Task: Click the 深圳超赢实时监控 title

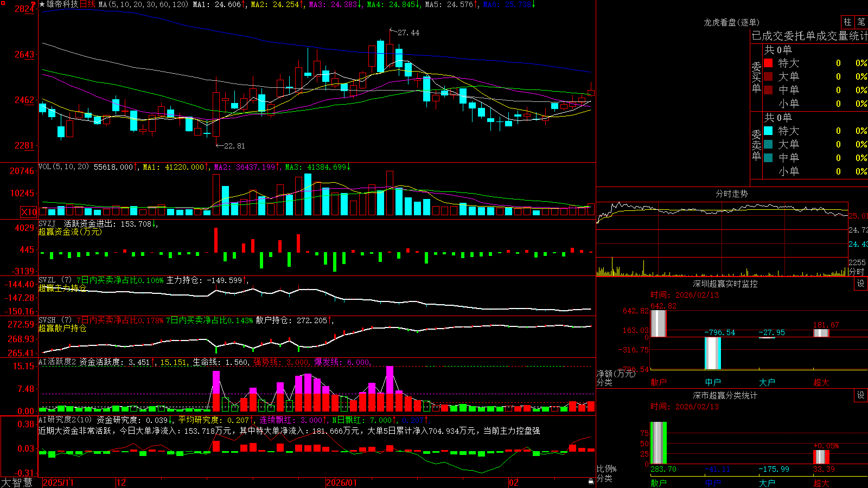Action: point(725,284)
